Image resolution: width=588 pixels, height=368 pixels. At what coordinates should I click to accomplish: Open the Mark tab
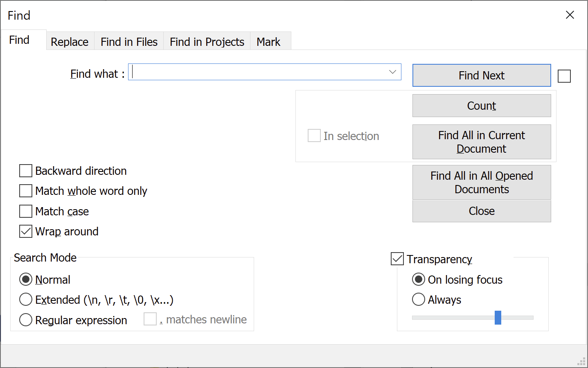click(268, 41)
